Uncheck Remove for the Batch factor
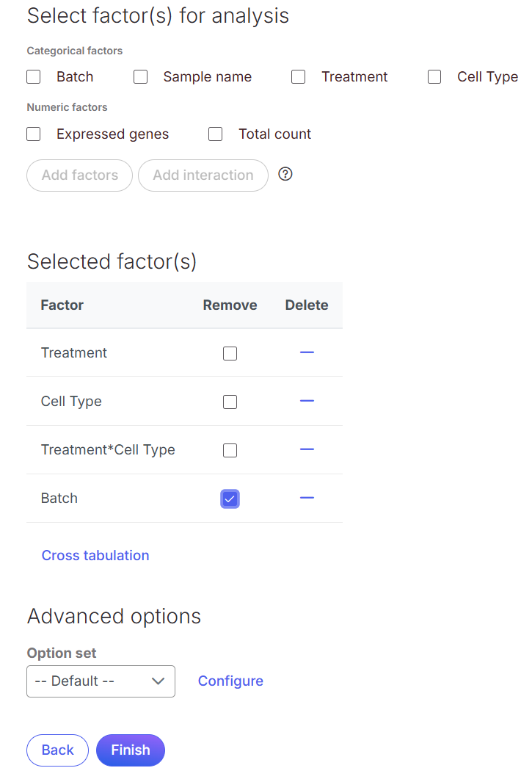Image resolution: width=532 pixels, height=779 pixels. tap(230, 499)
